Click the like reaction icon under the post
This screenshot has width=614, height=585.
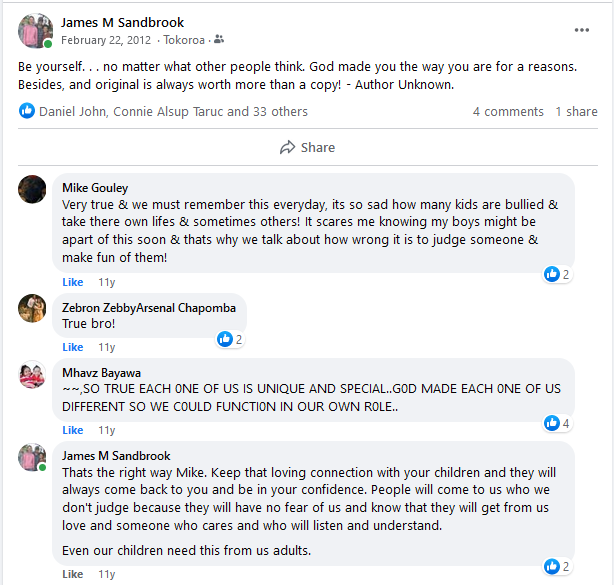coord(27,111)
